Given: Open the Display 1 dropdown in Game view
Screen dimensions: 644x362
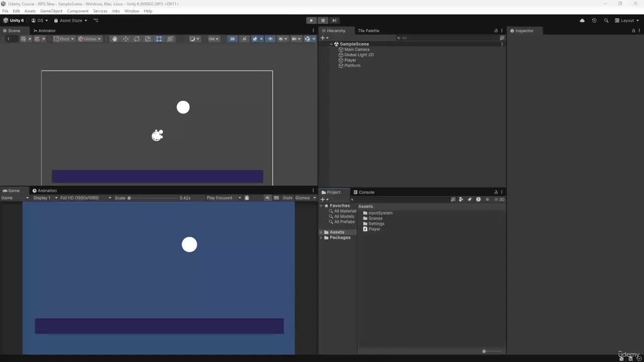Looking at the screenshot, I should tap(45, 198).
